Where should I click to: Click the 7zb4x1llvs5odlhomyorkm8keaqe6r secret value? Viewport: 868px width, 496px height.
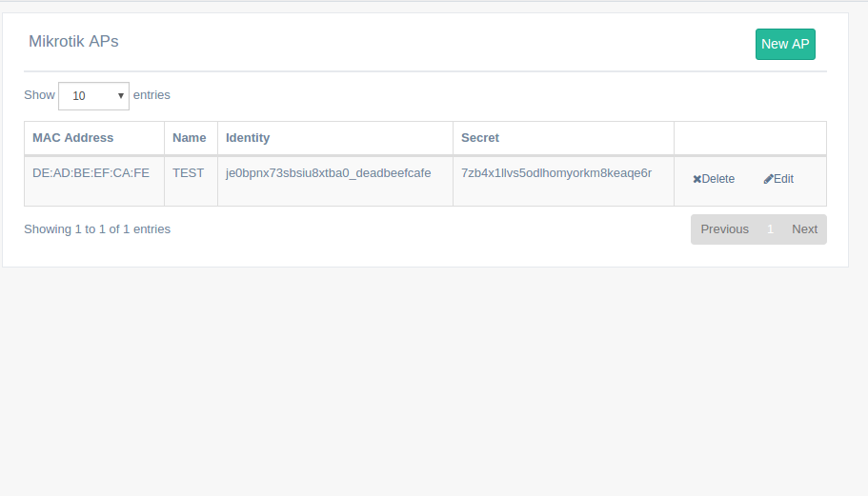tap(556, 173)
